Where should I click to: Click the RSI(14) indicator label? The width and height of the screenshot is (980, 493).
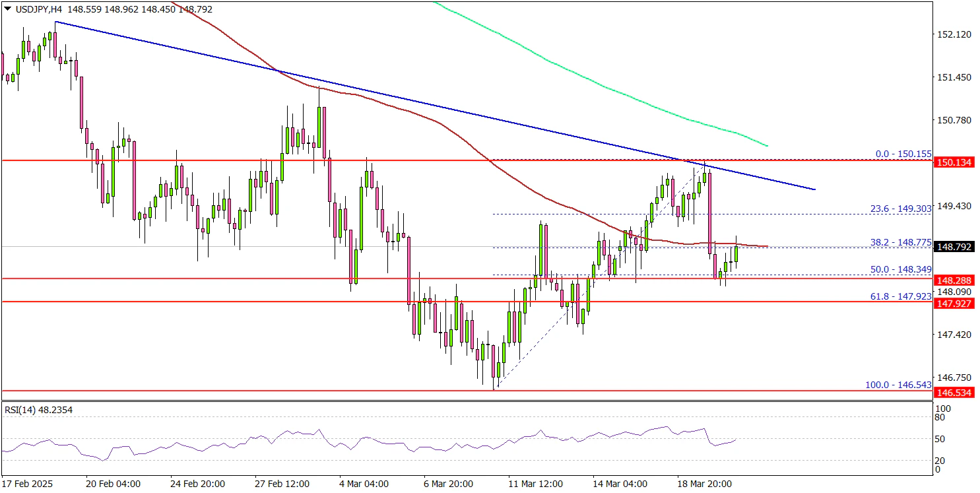click(x=38, y=410)
